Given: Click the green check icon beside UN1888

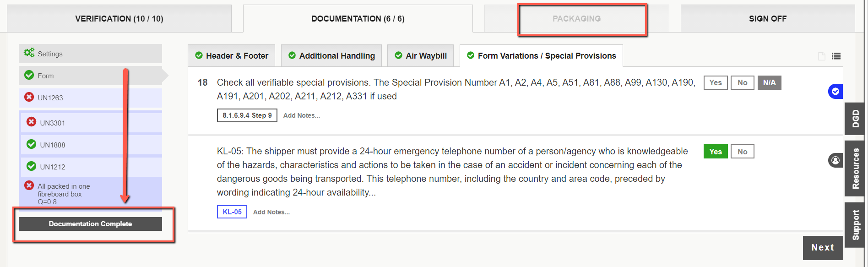Looking at the screenshot, I should (x=31, y=144).
